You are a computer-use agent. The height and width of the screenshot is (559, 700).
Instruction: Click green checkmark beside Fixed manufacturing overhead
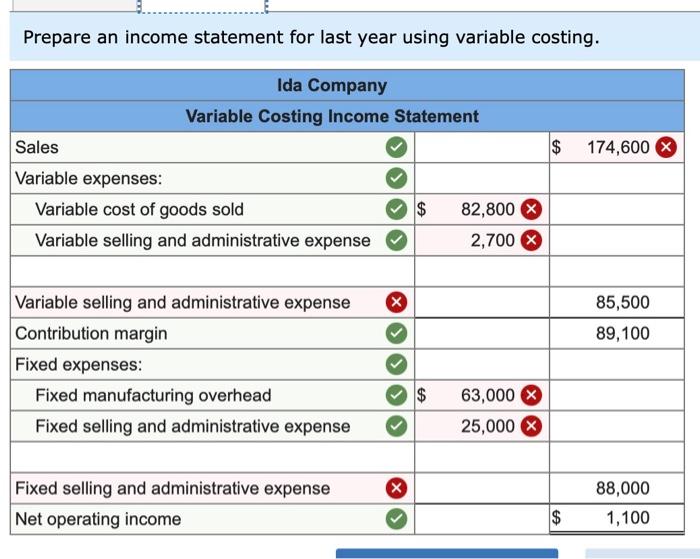point(396,395)
